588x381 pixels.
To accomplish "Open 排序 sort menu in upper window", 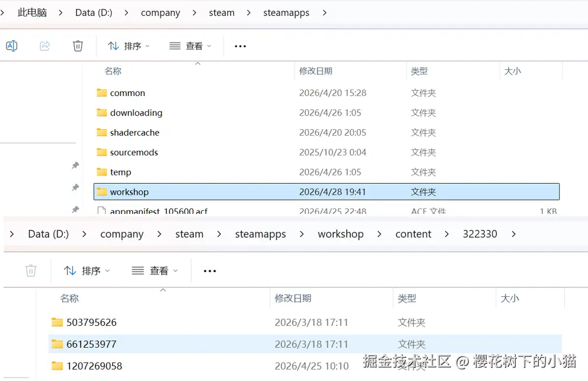I will pyautogui.click(x=129, y=46).
